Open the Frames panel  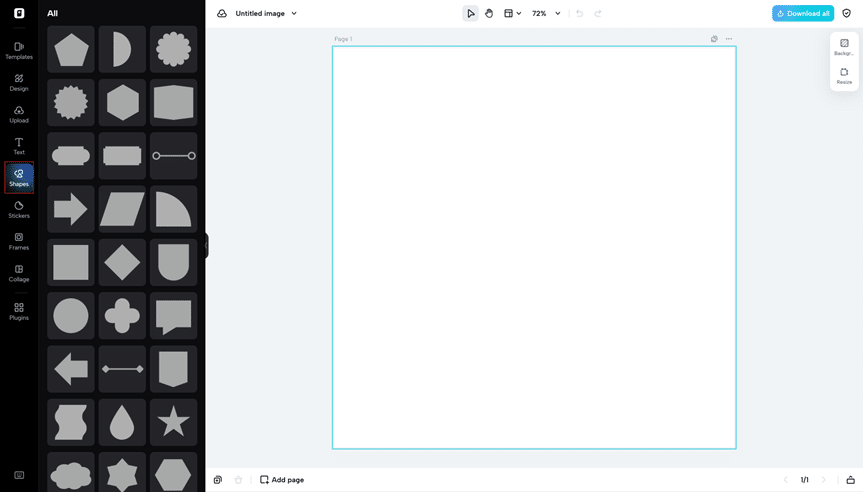pyautogui.click(x=19, y=242)
